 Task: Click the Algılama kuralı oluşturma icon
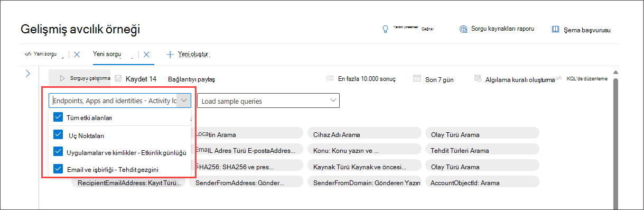pyautogui.click(x=478, y=79)
